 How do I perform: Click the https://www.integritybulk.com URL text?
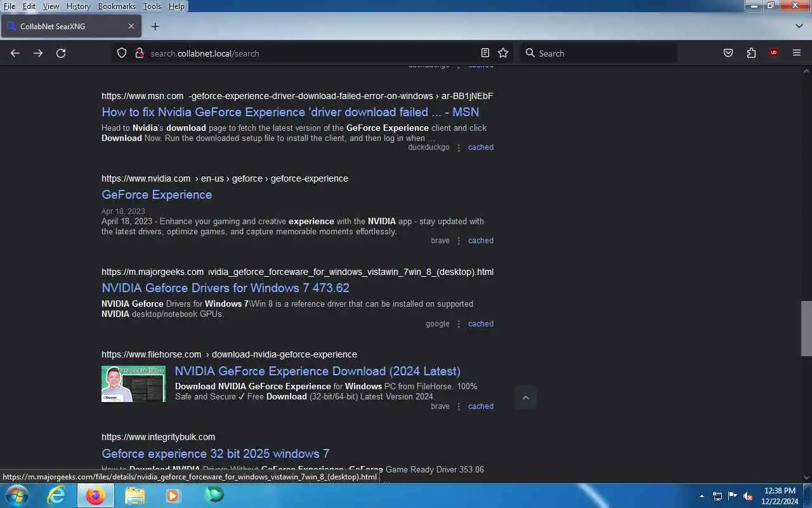click(x=158, y=437)
